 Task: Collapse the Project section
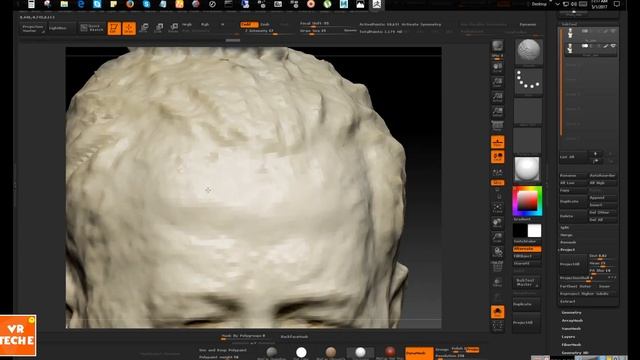567,249
